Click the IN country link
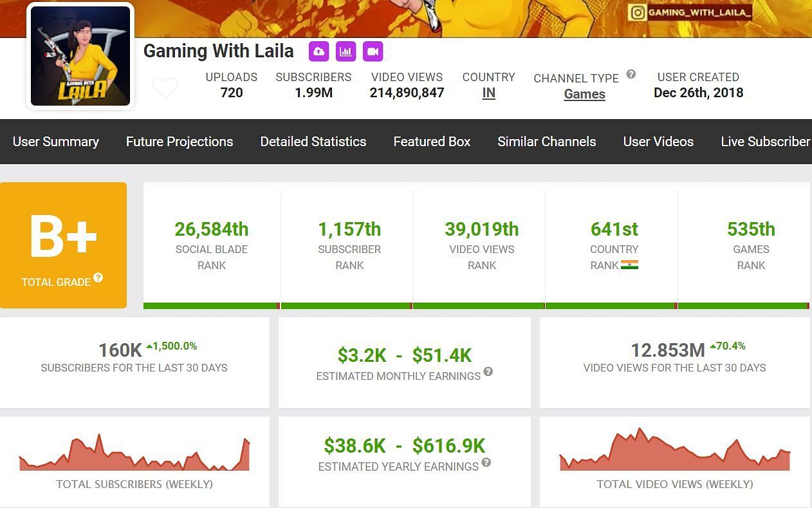Image resolution: width=812 pixels, height=508 pixels. tap(489, 93)
